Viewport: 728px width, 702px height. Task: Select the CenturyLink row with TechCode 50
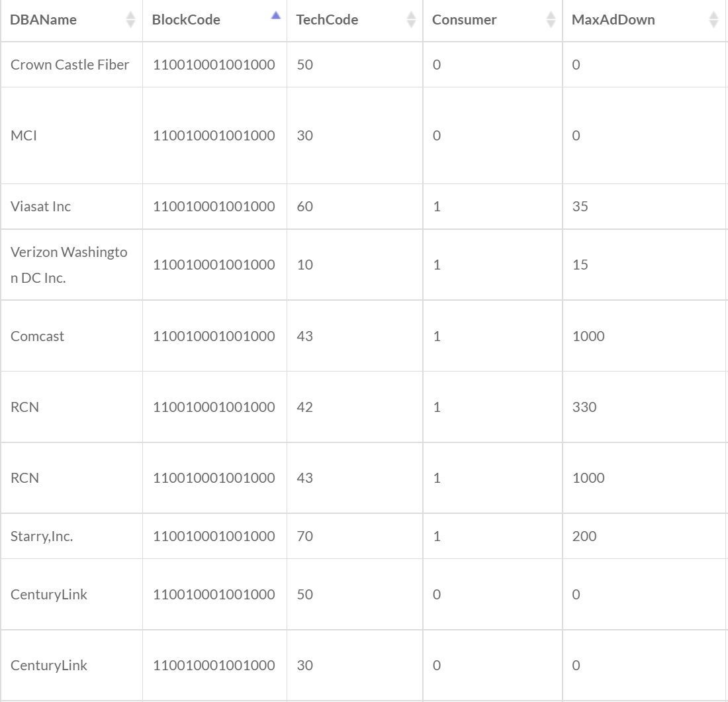click(x=48, y=594)
